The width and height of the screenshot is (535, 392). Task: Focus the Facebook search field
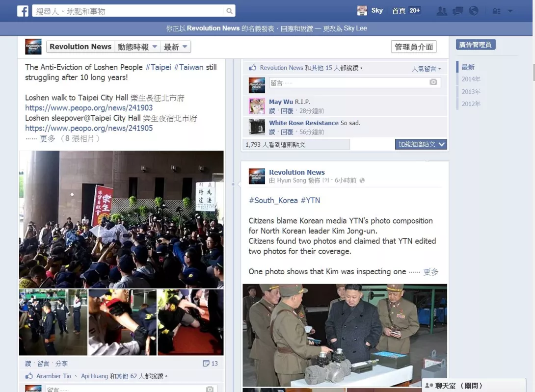pos(128,11)
